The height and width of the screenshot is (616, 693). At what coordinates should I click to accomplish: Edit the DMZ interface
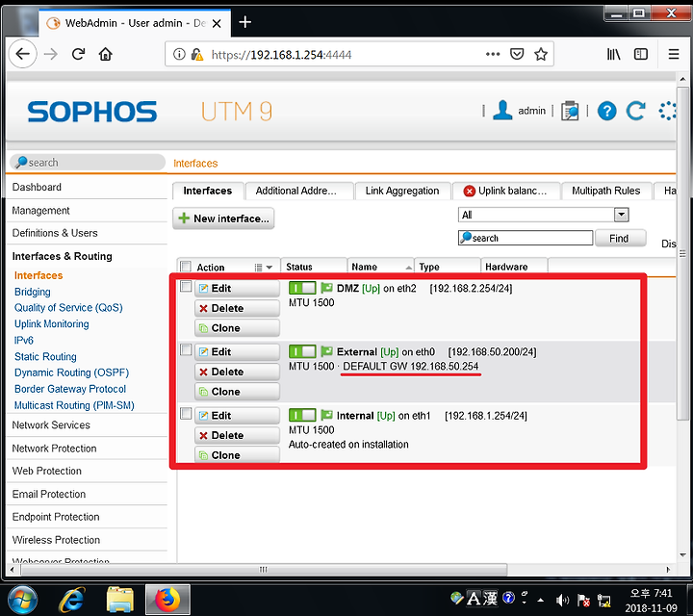tap(238, 289)
